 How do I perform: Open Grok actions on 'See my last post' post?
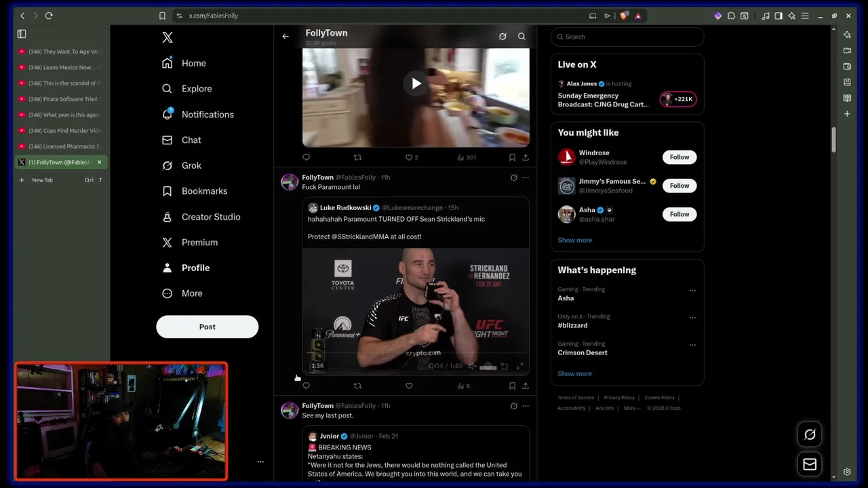pyautogui.click(x=513, y=406)
